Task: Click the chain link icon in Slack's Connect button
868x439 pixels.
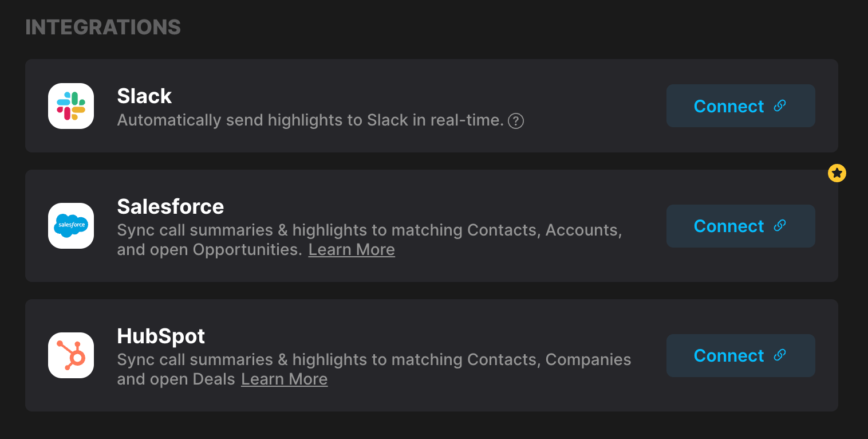Action: (x=780, y=105)
